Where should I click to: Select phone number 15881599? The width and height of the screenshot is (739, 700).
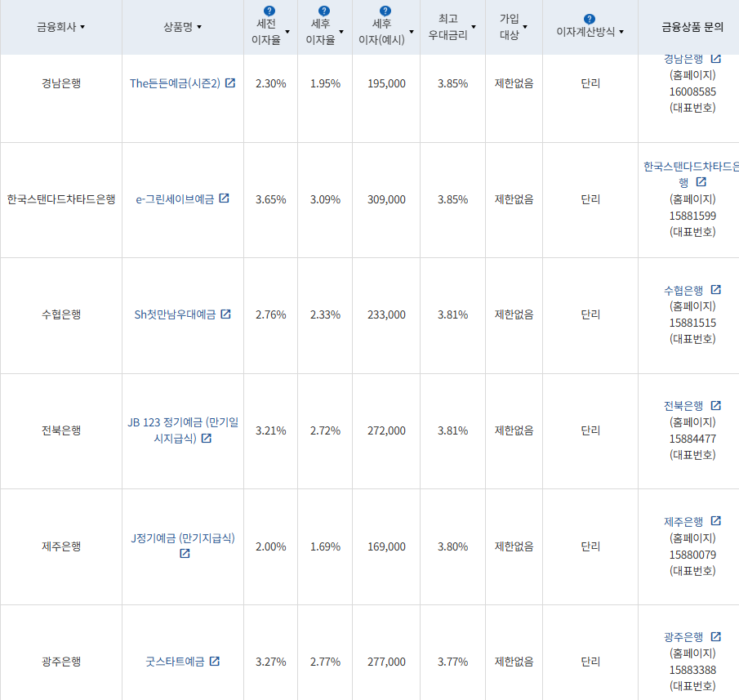pos(692,216)
